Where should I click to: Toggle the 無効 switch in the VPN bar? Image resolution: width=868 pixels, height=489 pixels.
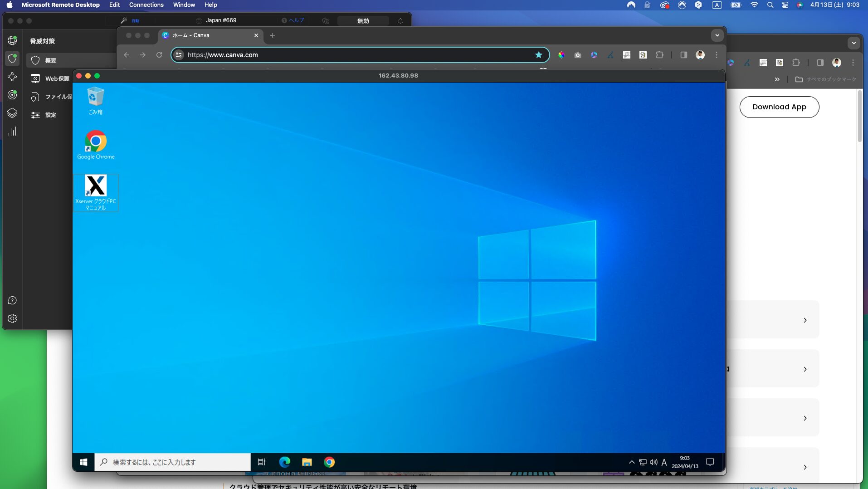[362, 20]
